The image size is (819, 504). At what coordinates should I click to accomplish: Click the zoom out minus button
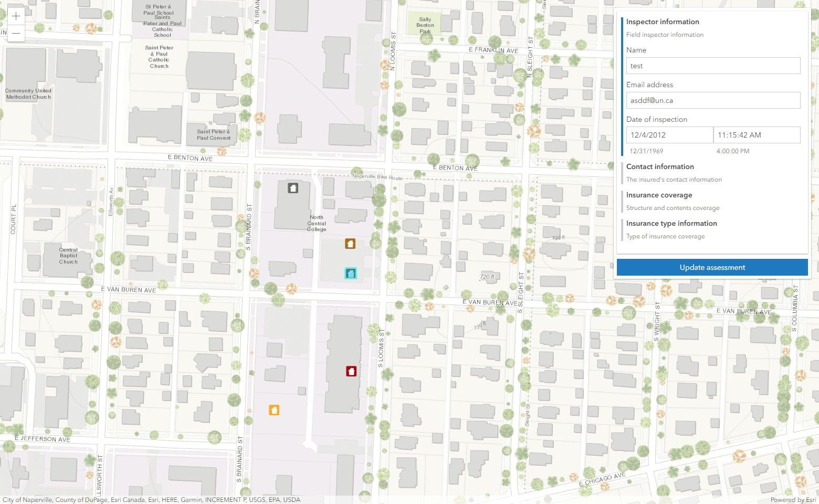tap(16, 33)
